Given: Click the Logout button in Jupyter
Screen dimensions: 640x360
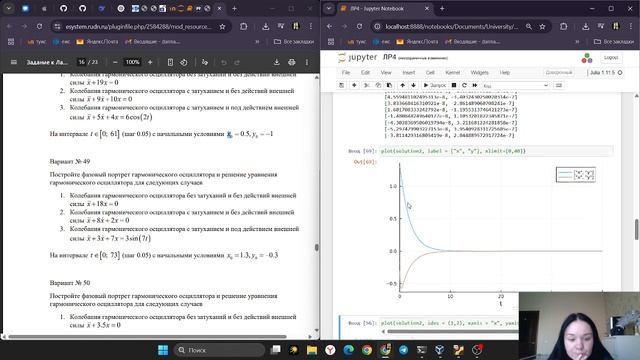Looking at the screenshot, I should tap(611, 58).
